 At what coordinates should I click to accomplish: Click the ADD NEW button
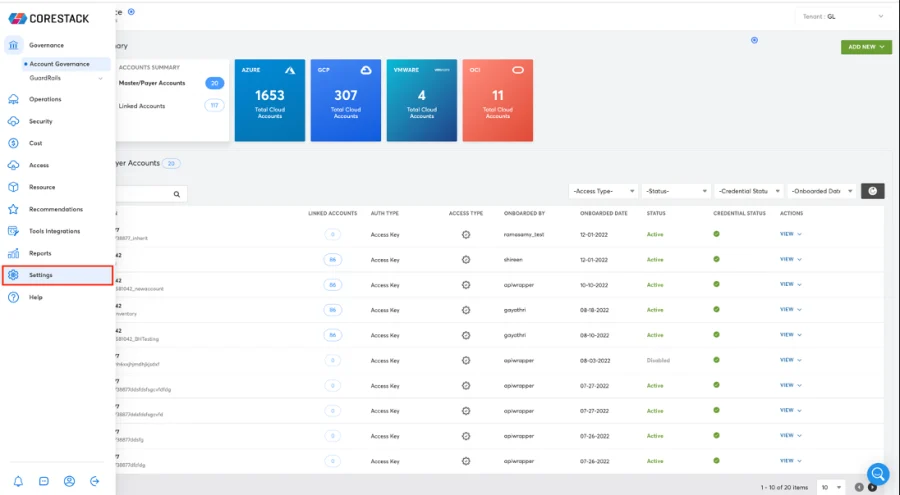(866, 47)
